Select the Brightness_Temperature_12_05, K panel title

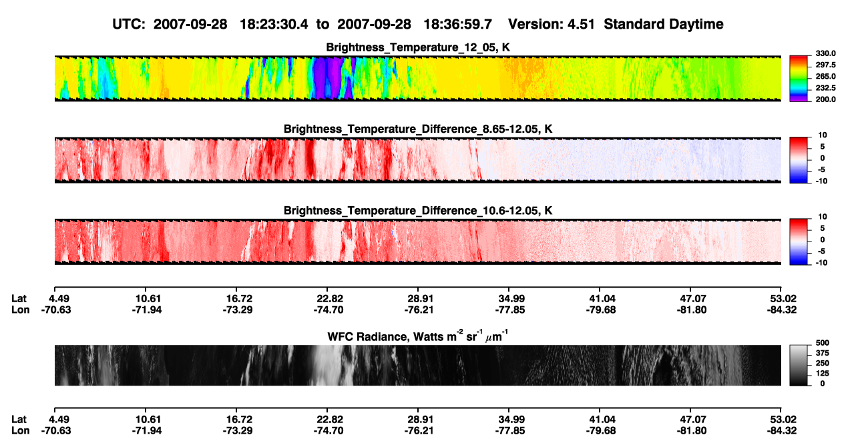418,47
